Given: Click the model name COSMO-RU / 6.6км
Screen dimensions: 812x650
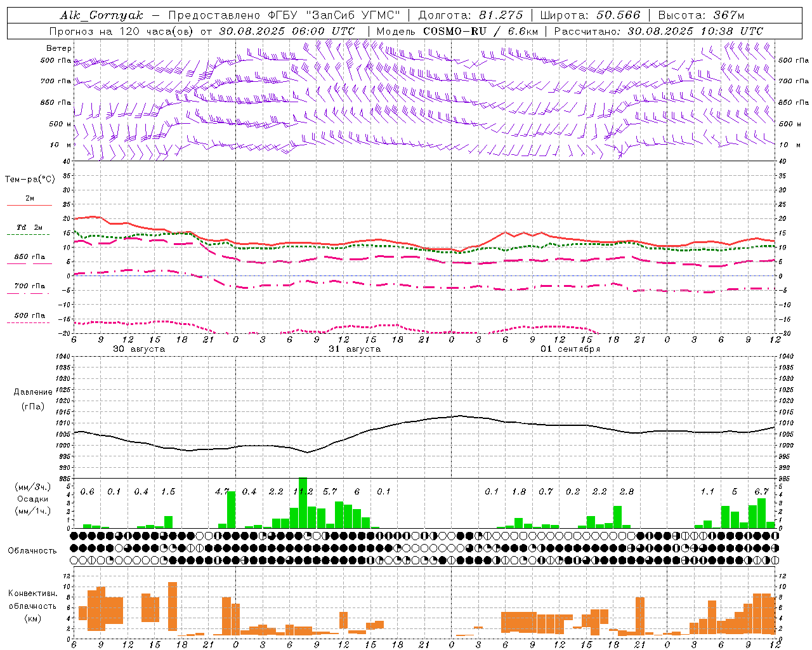Looking at the screenshot, I should (x=481, y=31).
